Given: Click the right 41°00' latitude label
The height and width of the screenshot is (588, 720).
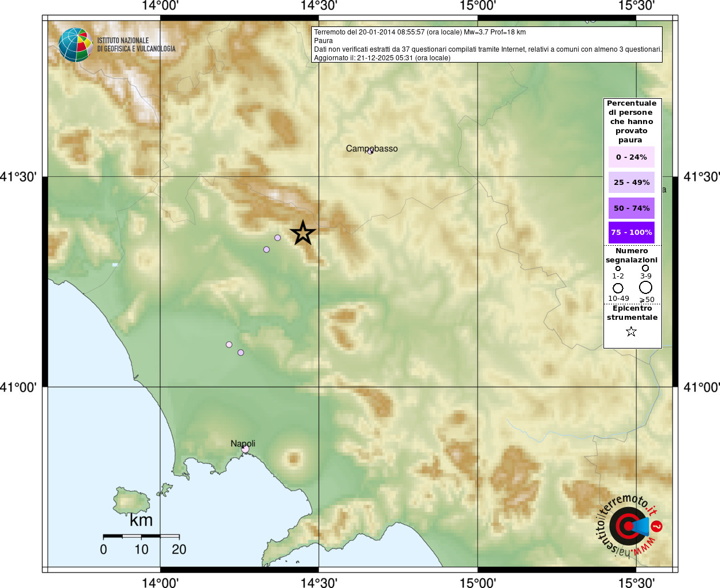Looking at the screenshot, I should tap(702, 388).
